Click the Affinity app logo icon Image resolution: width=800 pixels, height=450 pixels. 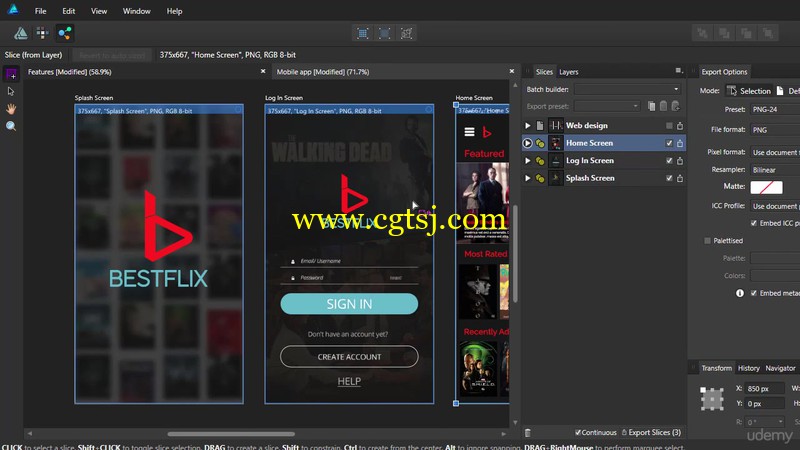pyautogui.click(x=13, y=10)
